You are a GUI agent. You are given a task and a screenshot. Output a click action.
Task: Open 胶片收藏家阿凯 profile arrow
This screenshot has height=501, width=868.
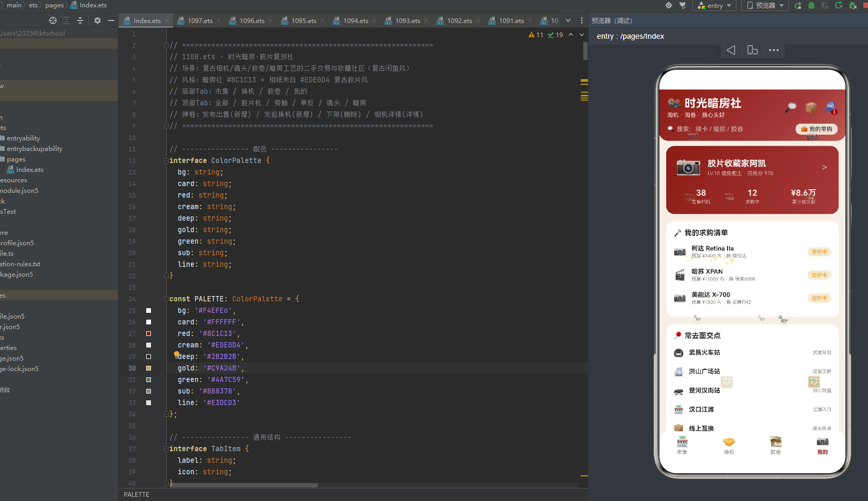click(x=824, y=167)
